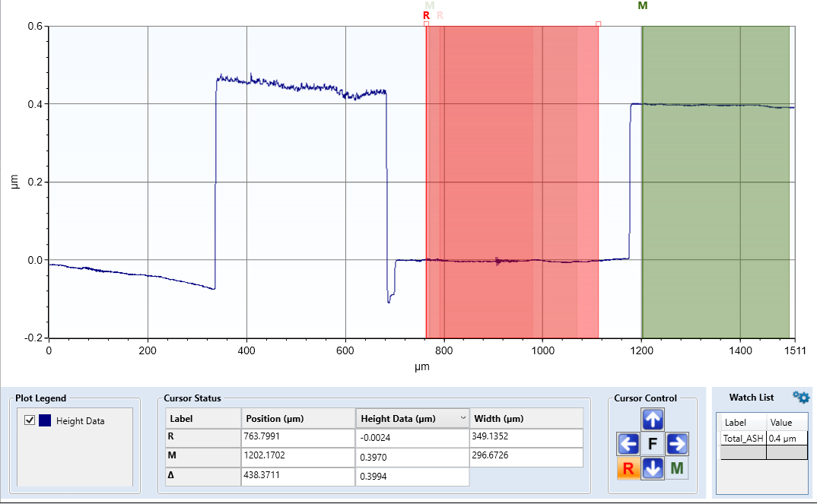Viewport: 817px width, 504px height.
Task: Click the M row label in Cursor Status
Action: tap(203, 457)
